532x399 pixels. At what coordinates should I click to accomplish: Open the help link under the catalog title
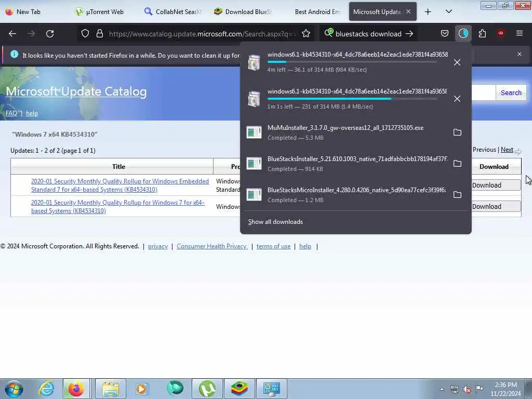tap(32, 113)
